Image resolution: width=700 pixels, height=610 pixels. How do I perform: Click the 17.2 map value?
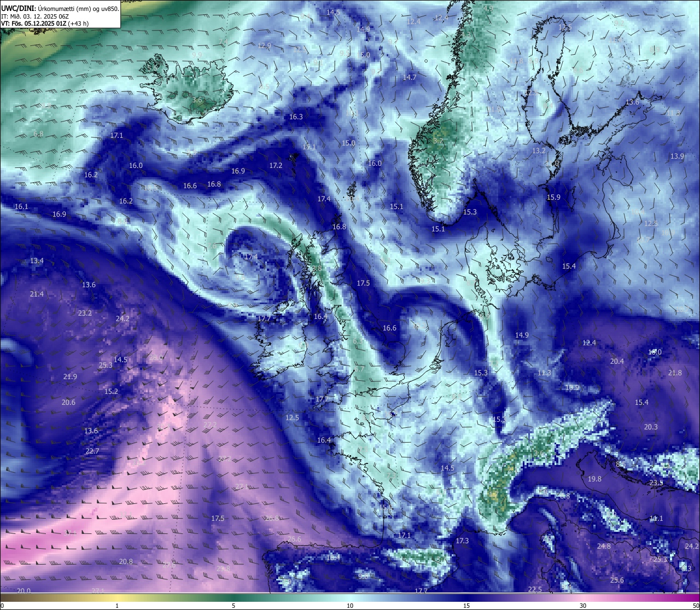click(x=276, y=165)
